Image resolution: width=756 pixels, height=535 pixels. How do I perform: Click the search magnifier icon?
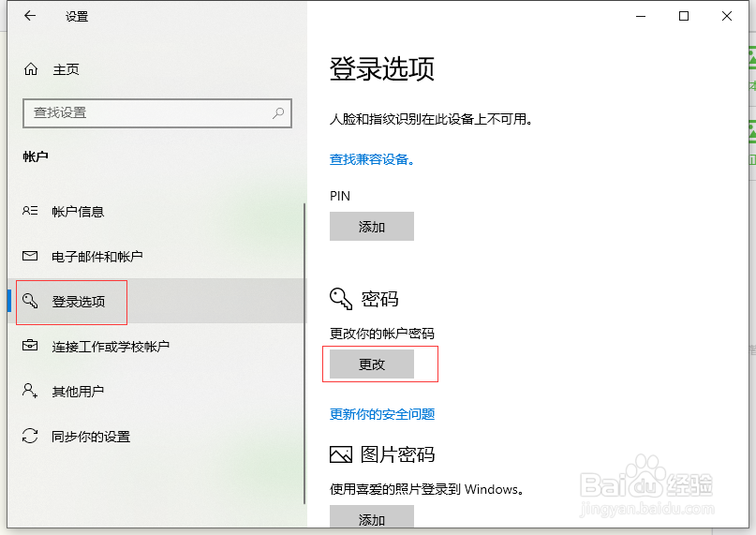(278, 113)
